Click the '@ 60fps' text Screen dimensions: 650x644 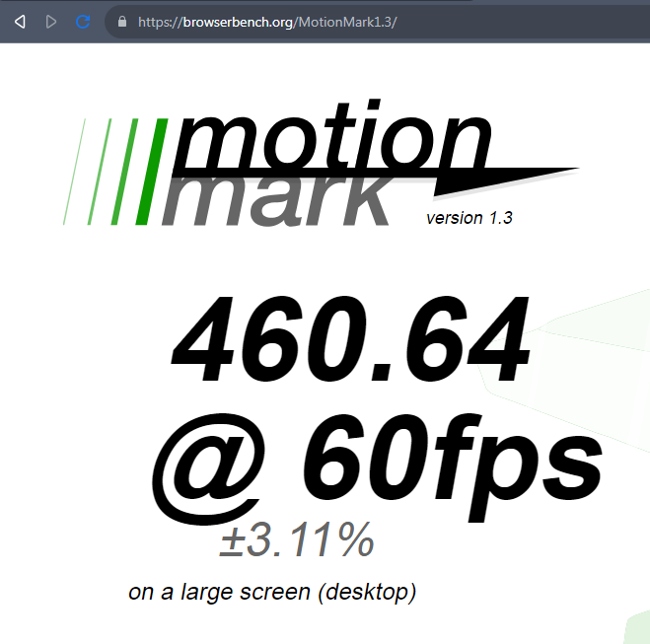click(x=377, y=468)
